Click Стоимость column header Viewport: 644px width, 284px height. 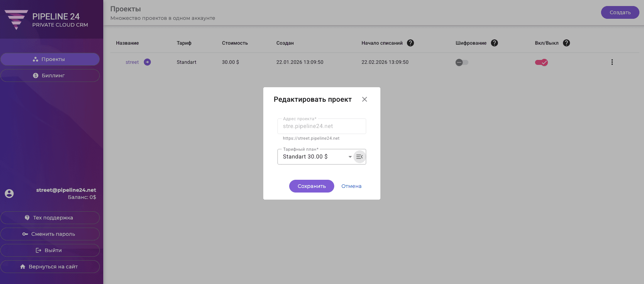235,43
